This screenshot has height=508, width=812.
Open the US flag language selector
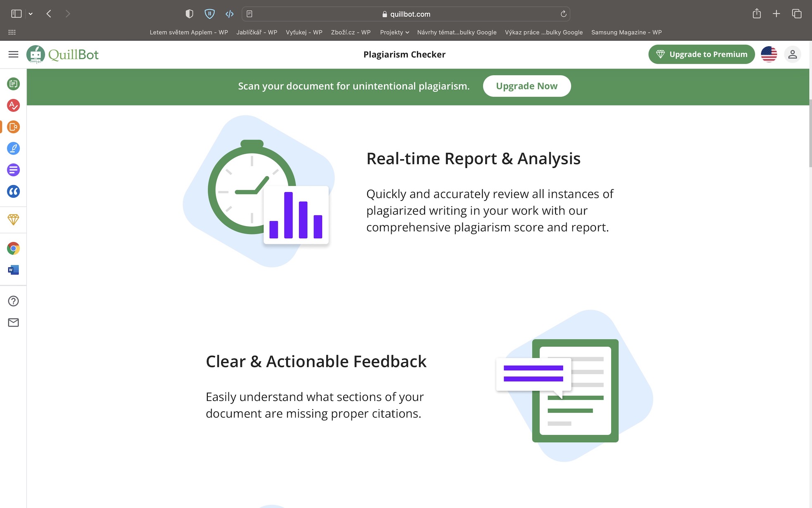tap(769, 54)
